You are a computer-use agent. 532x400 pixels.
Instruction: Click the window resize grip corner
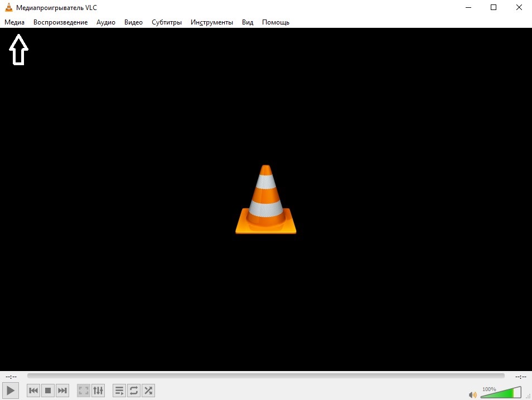pos(528,396)
